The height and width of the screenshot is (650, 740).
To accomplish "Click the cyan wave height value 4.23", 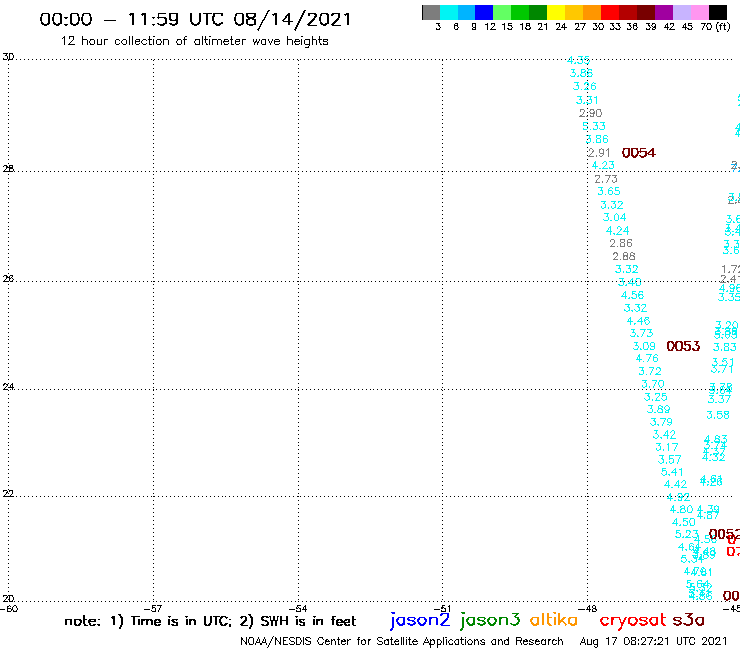I will click(x=603, y=165).
